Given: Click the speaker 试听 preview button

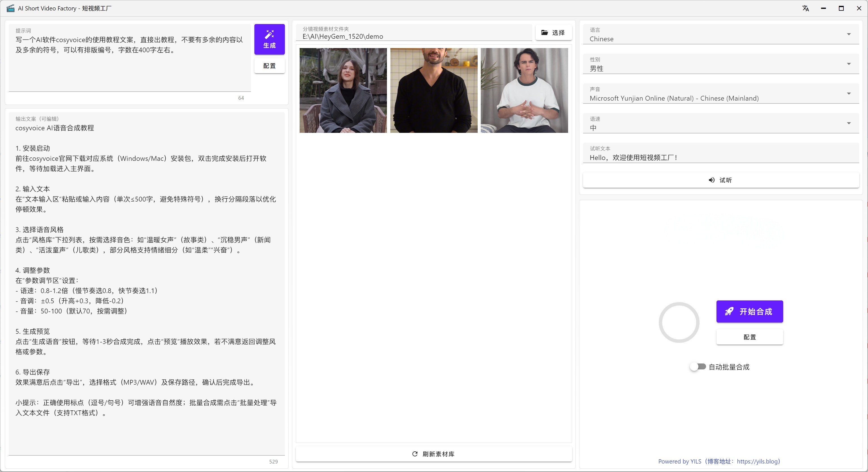Looking at the screenshot, I should coord(720,180).
